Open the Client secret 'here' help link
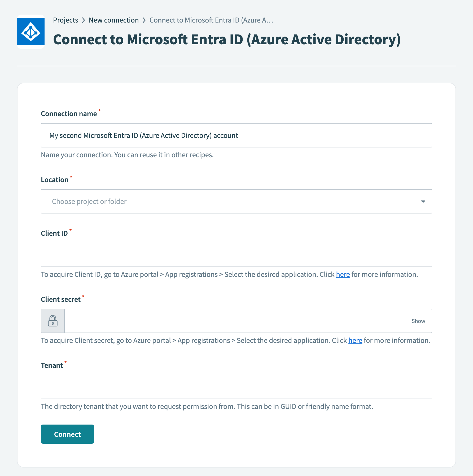 pos(355,340)
